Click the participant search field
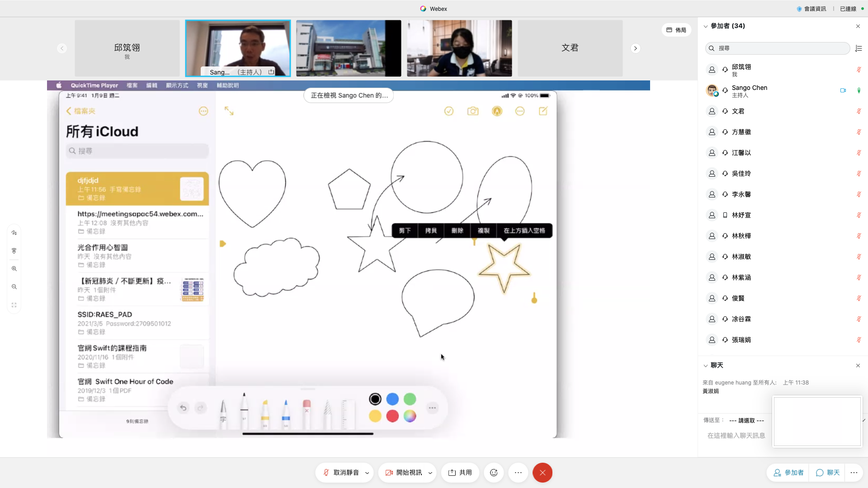The height and width of the screenshot is (488, 868). click(778, 48)
